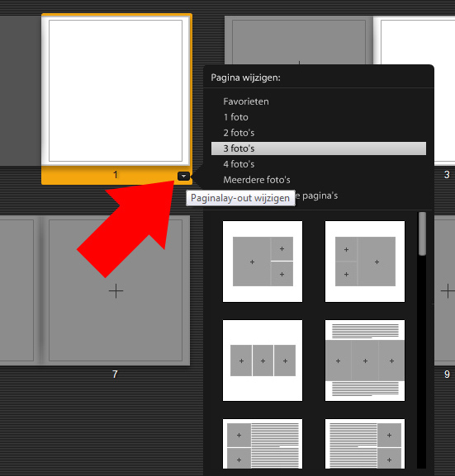Open the Meerdere foto's category
455x476 pixels.
pos(257,180)
